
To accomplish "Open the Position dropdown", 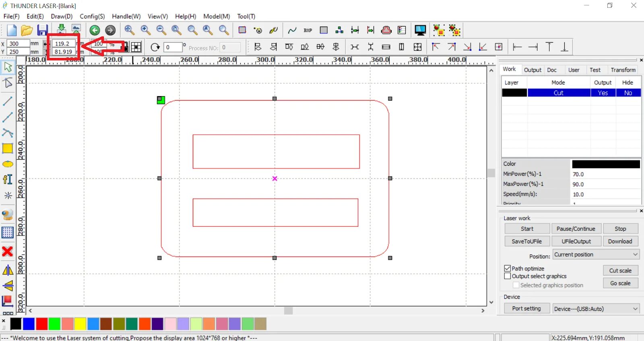I will click(596, 255).
